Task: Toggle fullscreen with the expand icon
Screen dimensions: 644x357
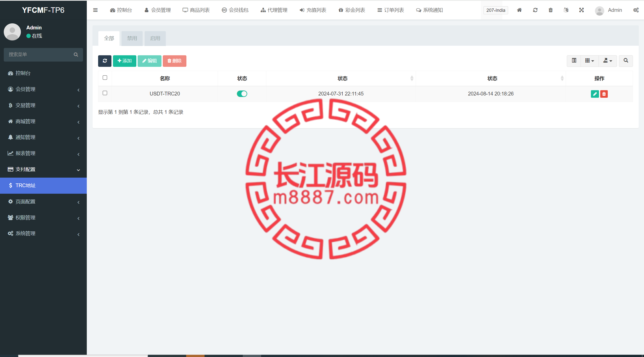Action: point(581,10)
